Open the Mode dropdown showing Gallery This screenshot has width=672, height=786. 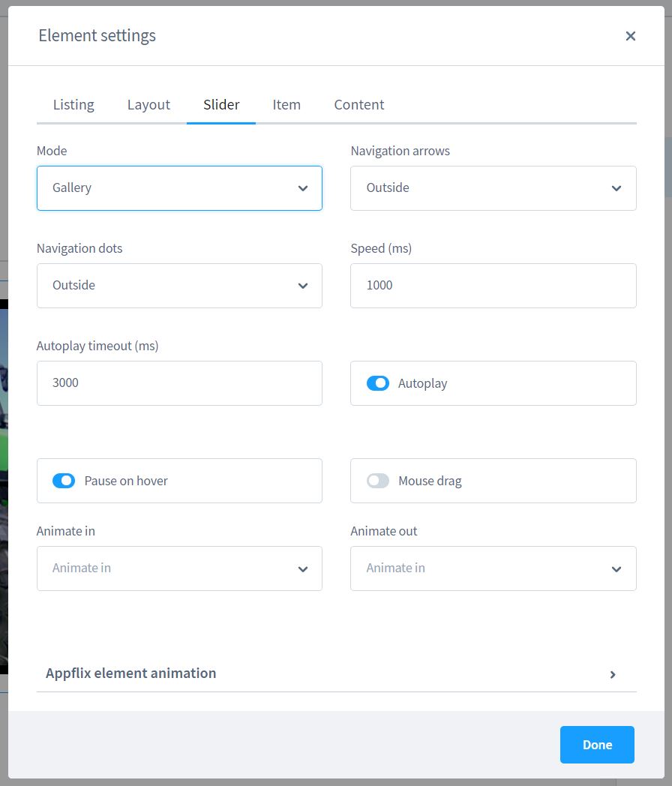[x=179, y=188]
